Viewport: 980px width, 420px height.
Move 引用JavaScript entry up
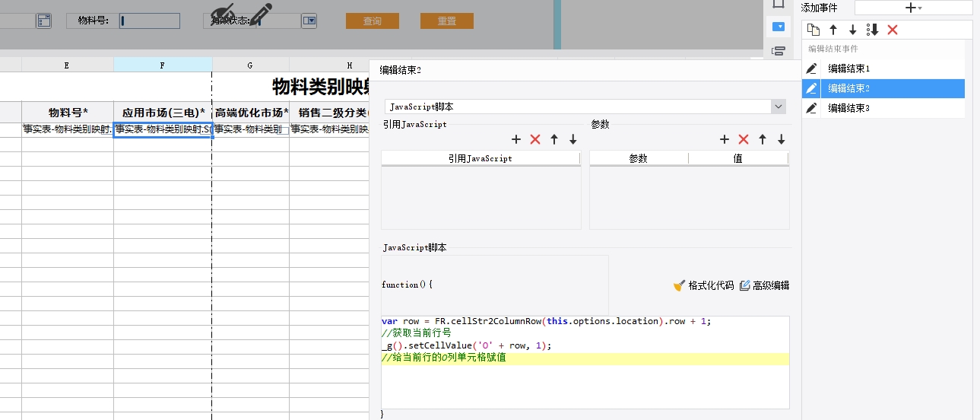tap(554, 139)
